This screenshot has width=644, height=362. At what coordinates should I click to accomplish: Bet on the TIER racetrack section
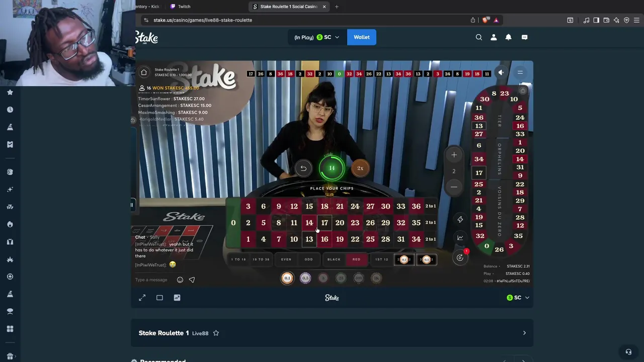pos(500,121)
